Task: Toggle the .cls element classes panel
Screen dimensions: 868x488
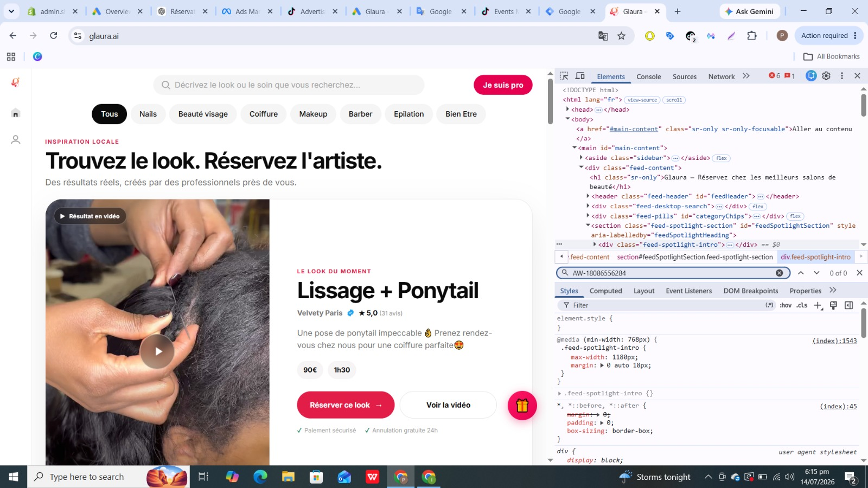Action: 802,305
